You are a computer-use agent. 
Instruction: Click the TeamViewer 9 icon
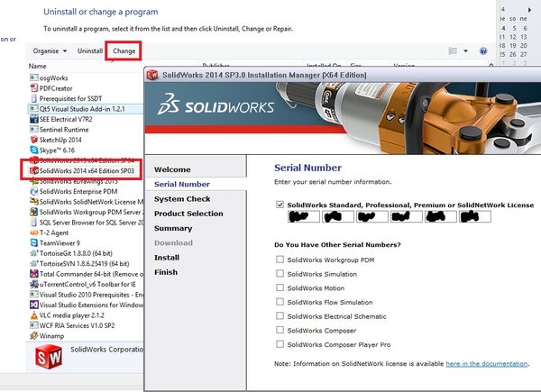tap(34, 243)
